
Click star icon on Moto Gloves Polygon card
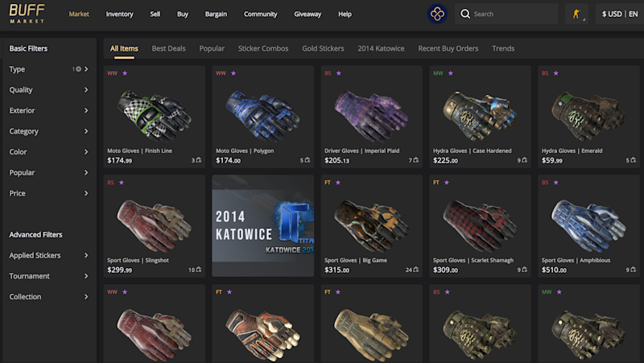[233, 73]
